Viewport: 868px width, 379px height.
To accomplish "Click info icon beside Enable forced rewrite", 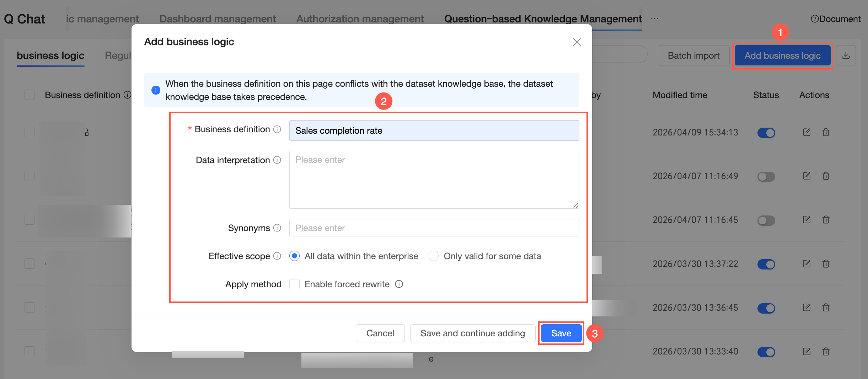I will 399,284.
